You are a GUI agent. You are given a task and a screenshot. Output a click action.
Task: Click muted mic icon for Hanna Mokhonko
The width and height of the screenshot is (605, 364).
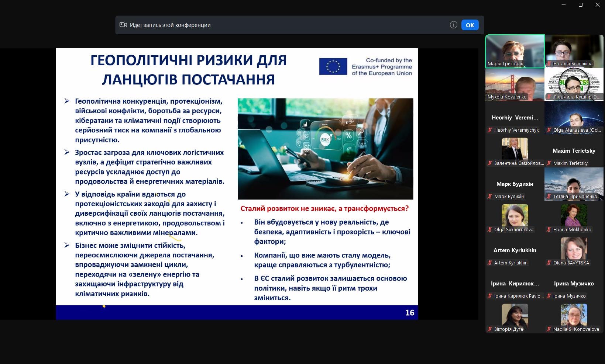tap(549, 230)
